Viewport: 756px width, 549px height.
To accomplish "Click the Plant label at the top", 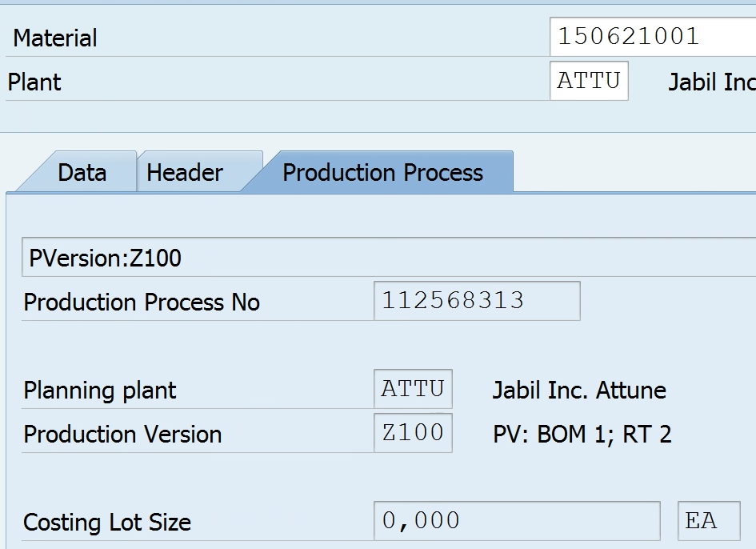I will click(34, 82).
